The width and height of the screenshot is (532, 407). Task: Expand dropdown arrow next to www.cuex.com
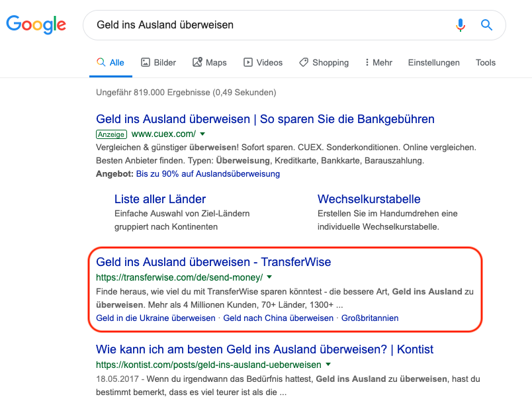203,134
